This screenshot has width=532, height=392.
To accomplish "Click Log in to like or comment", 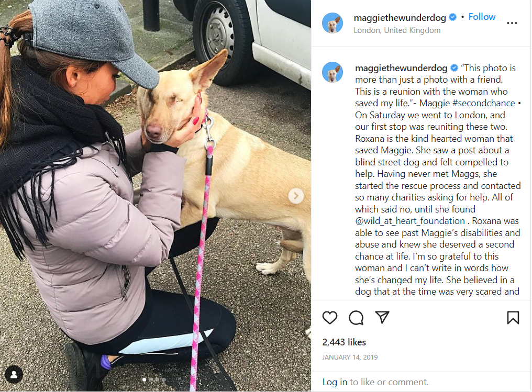I will click(335, 382).
